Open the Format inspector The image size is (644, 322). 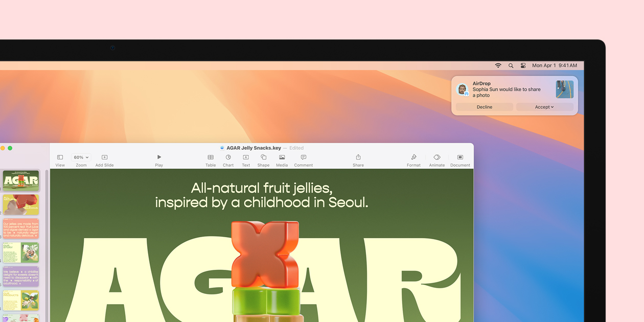pos(413,159)
